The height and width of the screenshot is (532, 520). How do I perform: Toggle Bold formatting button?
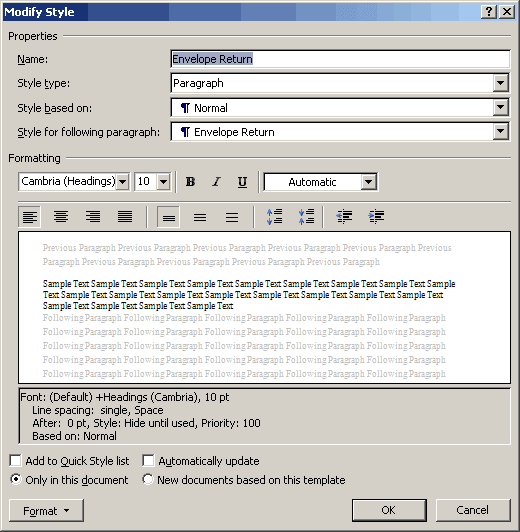coord(190,182)
